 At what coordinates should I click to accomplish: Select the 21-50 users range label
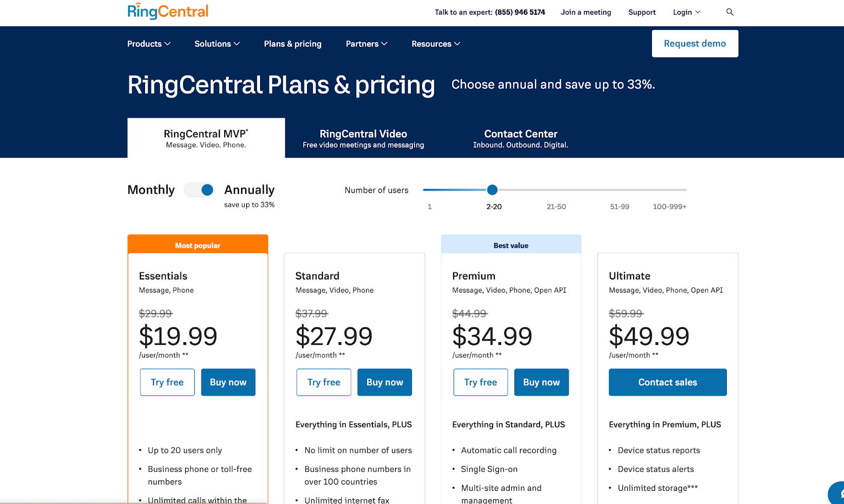(x=556, y=207)
